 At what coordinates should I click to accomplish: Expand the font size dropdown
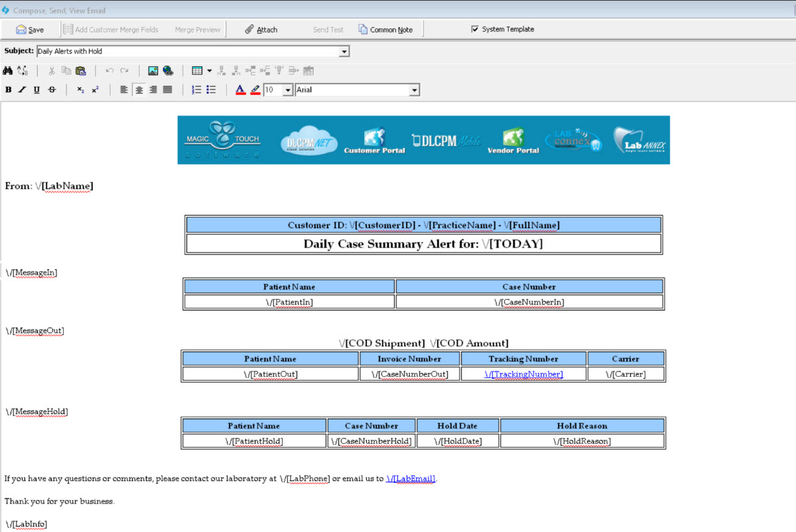click(x=288, y=90)
